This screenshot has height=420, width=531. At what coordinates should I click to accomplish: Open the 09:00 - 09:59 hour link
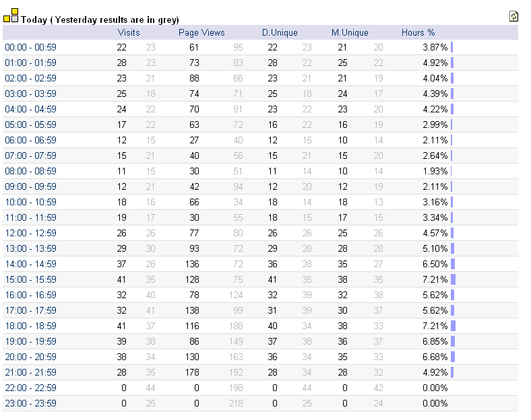tap(30, 186)
